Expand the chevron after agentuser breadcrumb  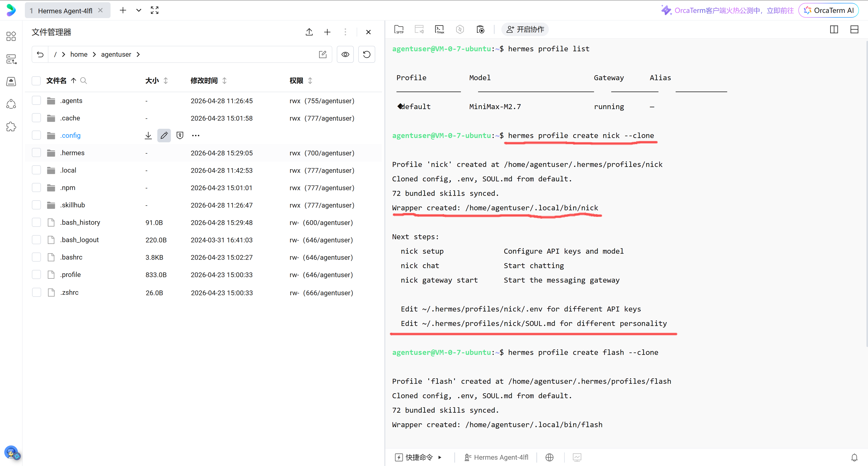138,54
